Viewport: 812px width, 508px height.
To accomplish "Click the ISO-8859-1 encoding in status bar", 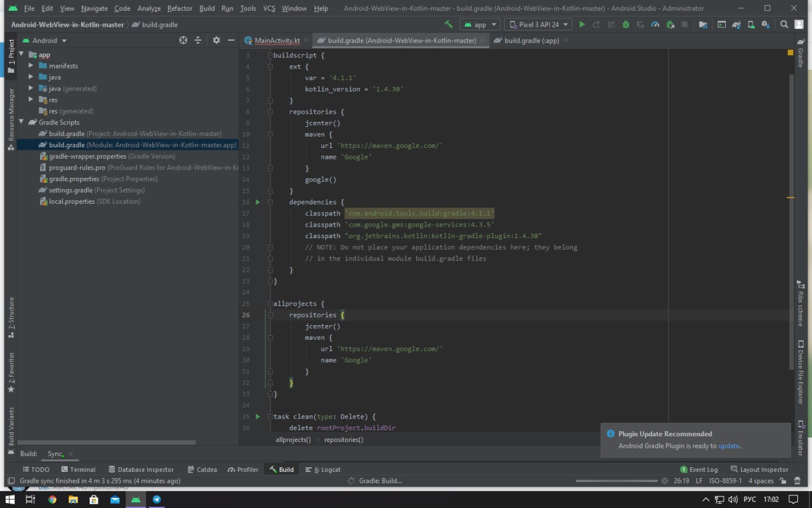I will point(725,481).
